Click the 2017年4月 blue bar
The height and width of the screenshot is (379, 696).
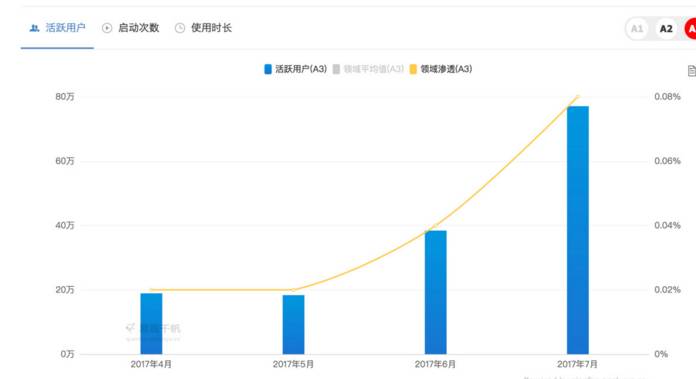pyautogui.click(x=151, y=324)
